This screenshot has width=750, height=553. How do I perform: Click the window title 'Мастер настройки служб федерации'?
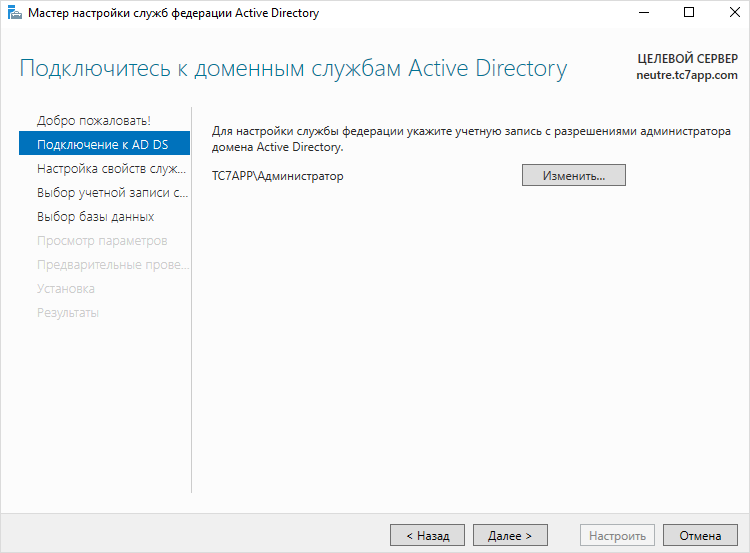tap(131, 13)
